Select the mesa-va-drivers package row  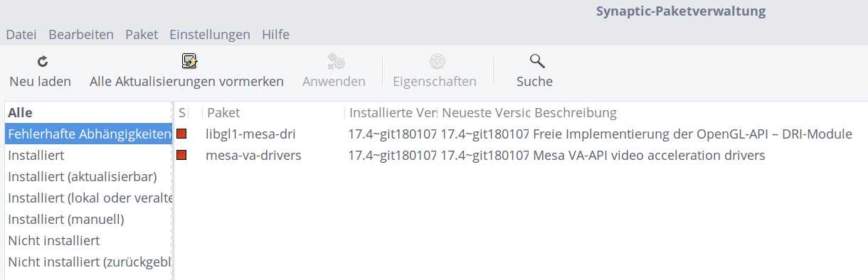521,155
